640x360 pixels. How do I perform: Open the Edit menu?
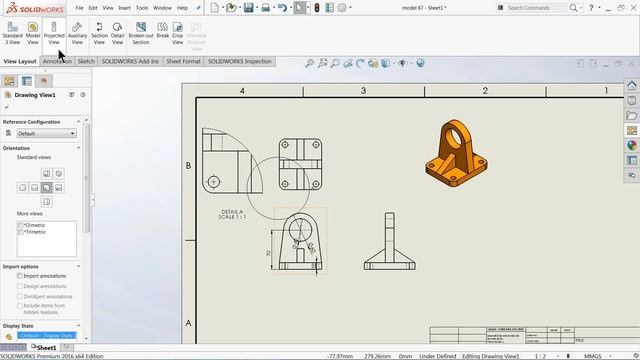(x=93, y=8)
